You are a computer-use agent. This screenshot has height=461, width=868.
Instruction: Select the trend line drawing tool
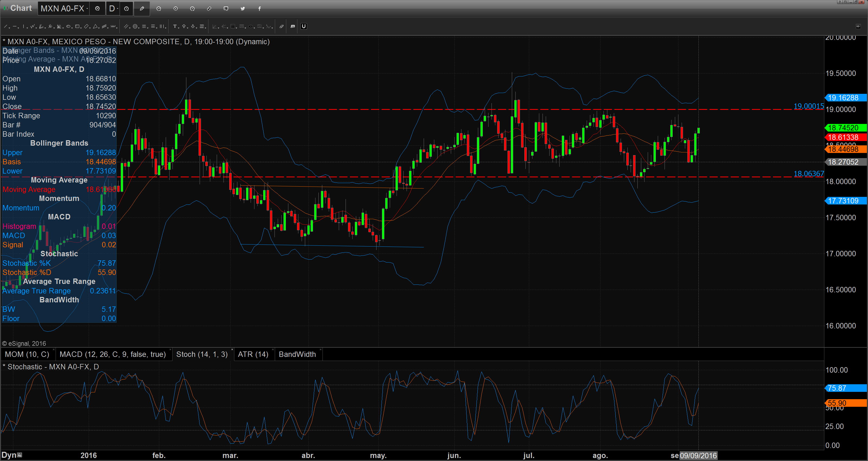pyautogui.click(x=5, y=26)
